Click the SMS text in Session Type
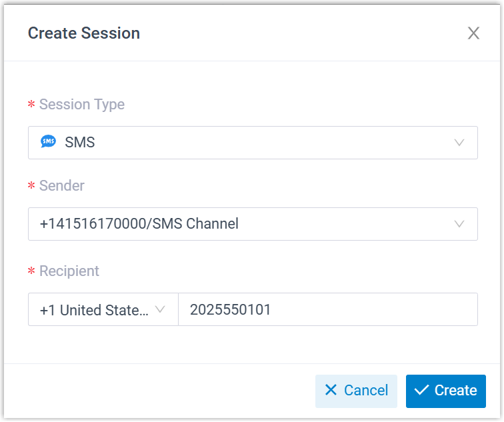The height and width of the screenshot is (422, 504). [80, 143]
